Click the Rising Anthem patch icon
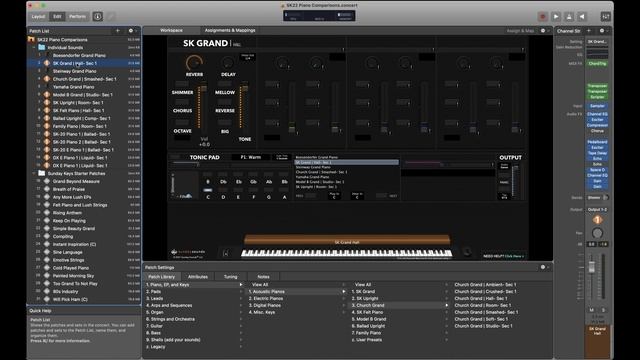640x360 pixels. point(47,213)
